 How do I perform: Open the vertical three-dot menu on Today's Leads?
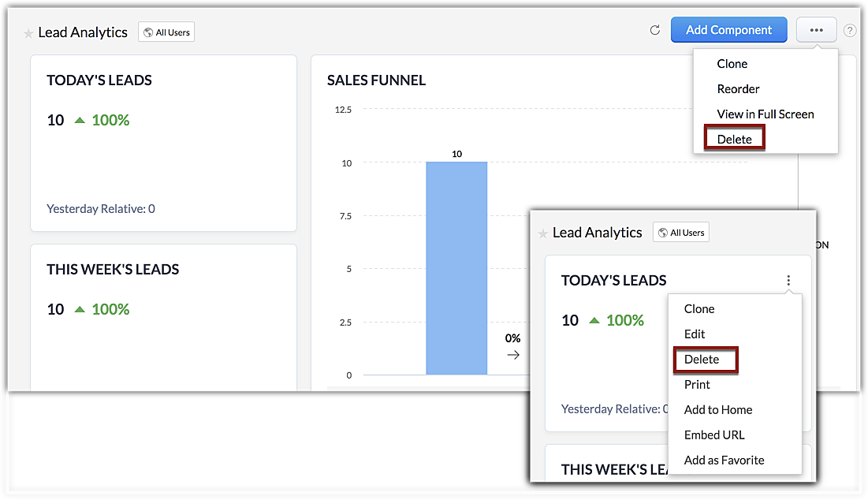(x=788, y=281)
